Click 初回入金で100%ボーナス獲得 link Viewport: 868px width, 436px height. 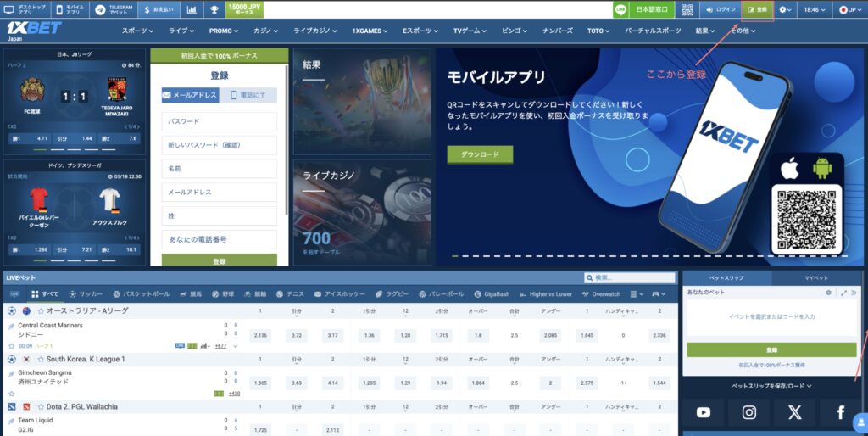[771, 366]
